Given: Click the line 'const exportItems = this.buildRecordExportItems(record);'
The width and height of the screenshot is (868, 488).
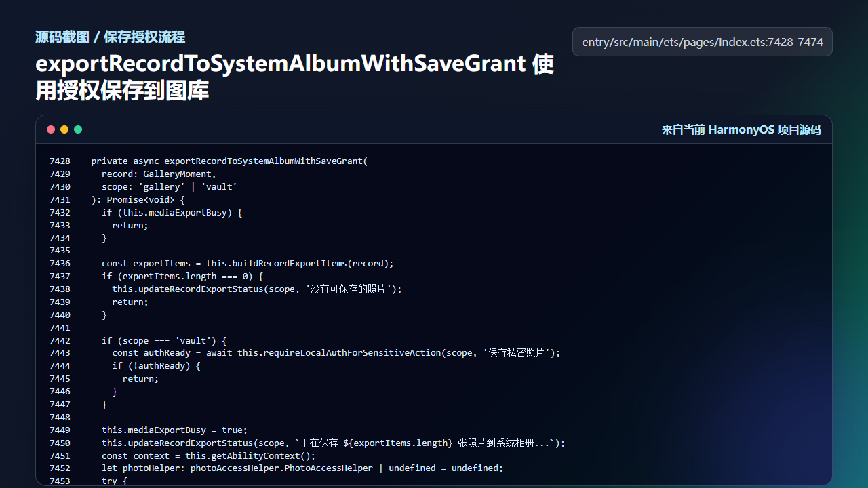Looking at the screenshot, I should pyautogui.click(x=248, y=264).
